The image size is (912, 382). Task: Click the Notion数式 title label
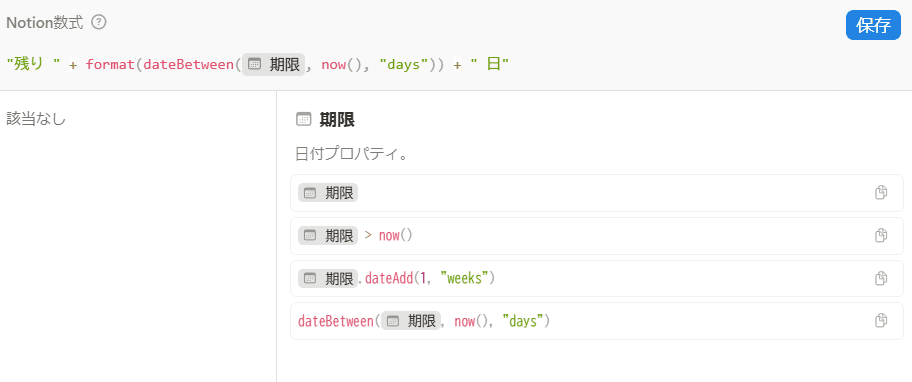(45, 23)
